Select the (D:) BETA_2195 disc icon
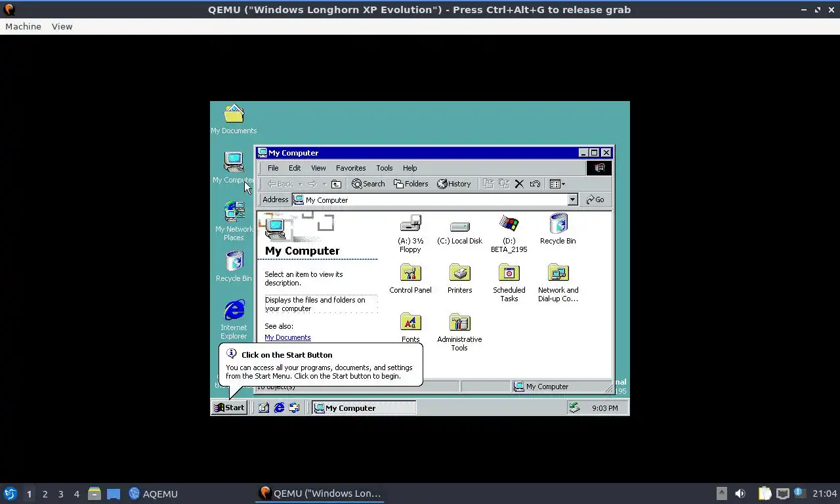840x504 pixels. [509, 224]
